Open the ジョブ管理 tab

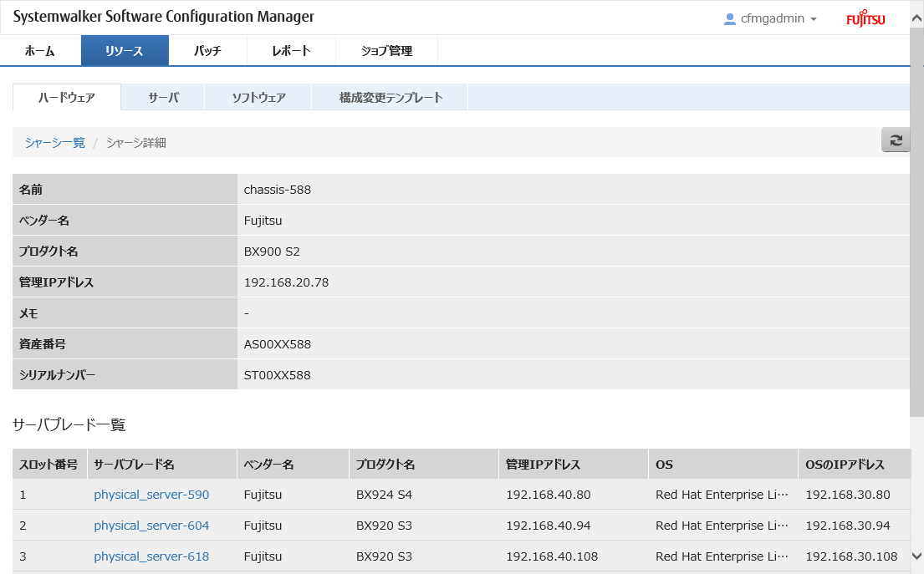coord(386,51)
